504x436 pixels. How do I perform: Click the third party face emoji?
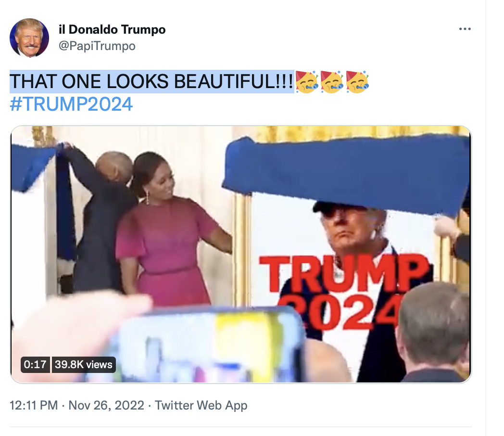coord(357,82)
